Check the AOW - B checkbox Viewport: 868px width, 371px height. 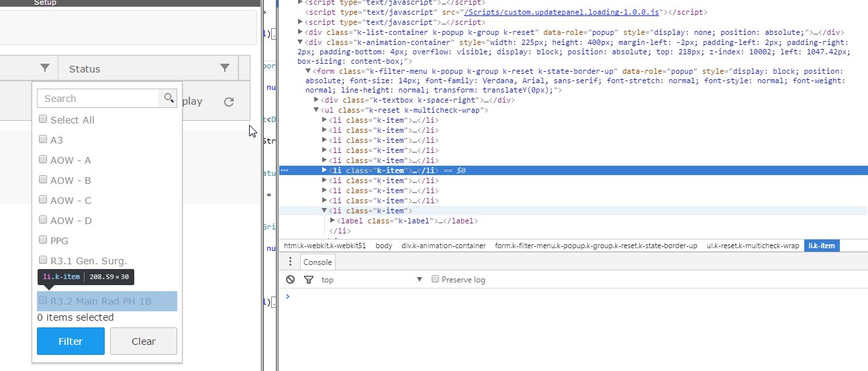43,180
